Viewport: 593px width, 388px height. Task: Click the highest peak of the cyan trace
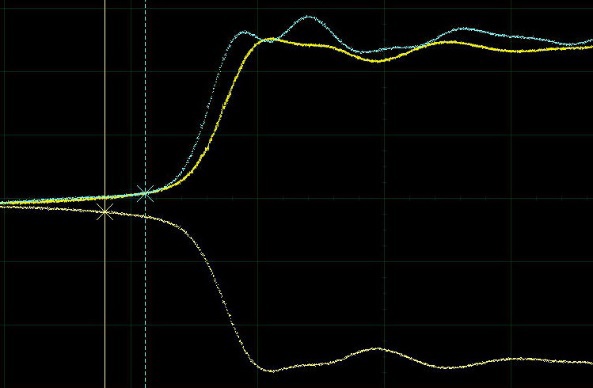click(x=309, y=17)
